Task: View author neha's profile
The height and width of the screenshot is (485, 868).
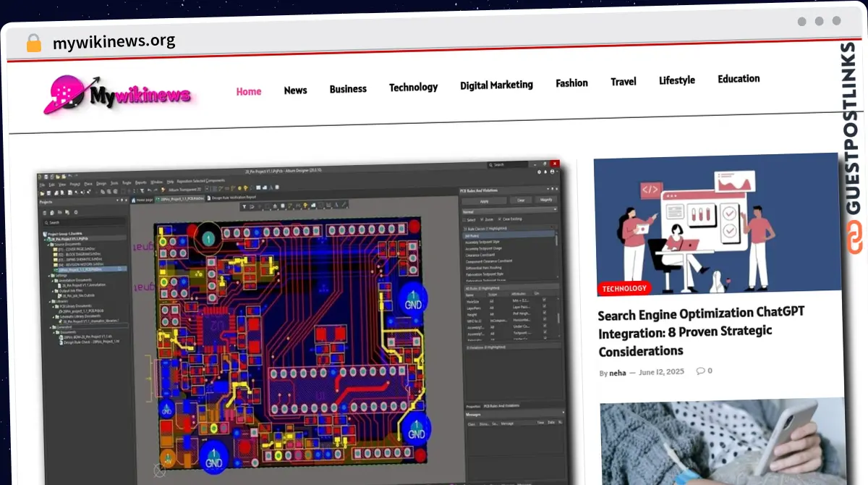Action: [x=617, y=373]
